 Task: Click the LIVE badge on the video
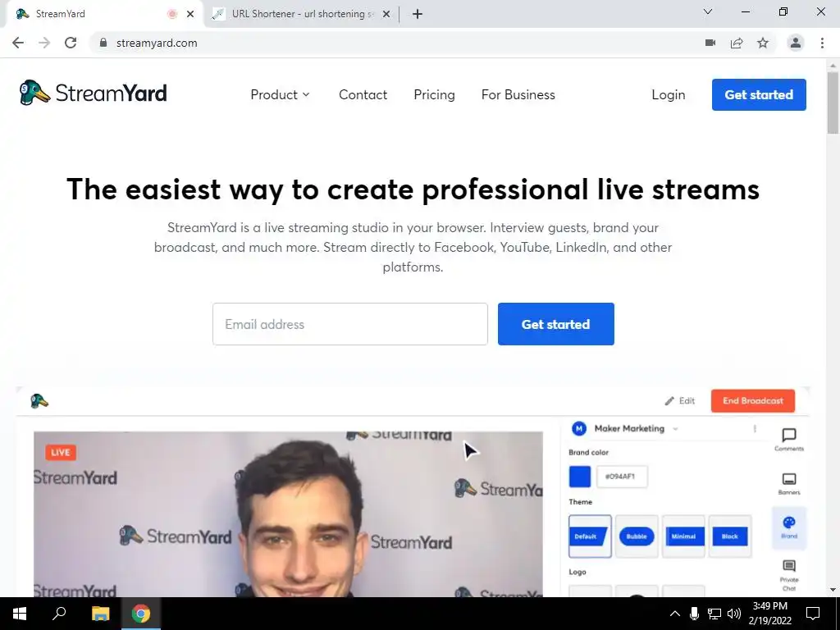point(61,452)
